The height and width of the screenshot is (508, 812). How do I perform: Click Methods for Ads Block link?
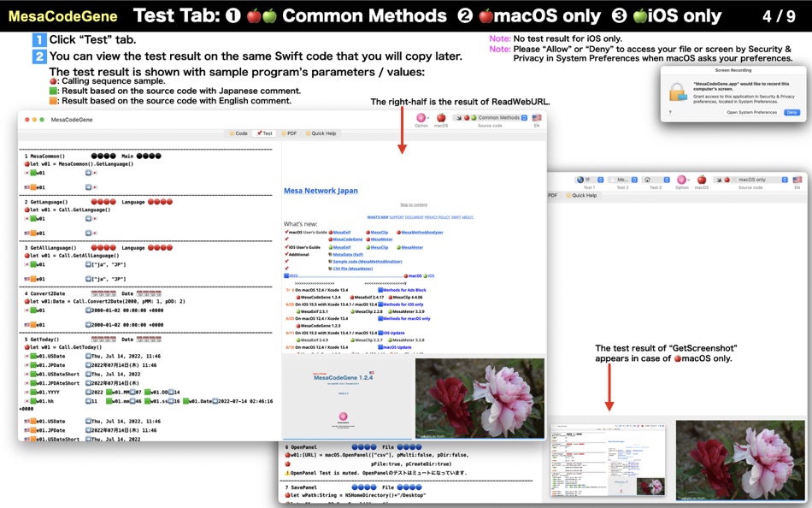[x=404, y=290]
